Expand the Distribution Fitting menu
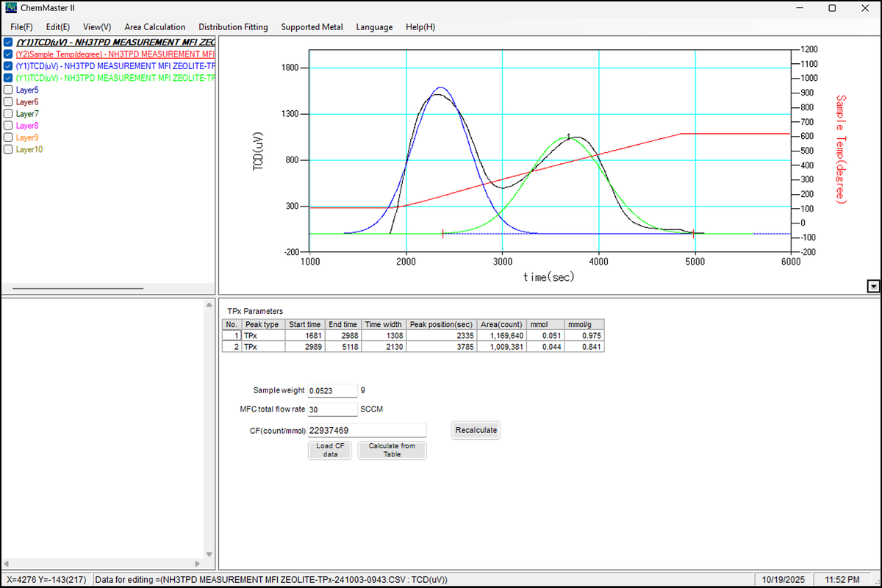The image size is (882, 588). pos(233,27)
